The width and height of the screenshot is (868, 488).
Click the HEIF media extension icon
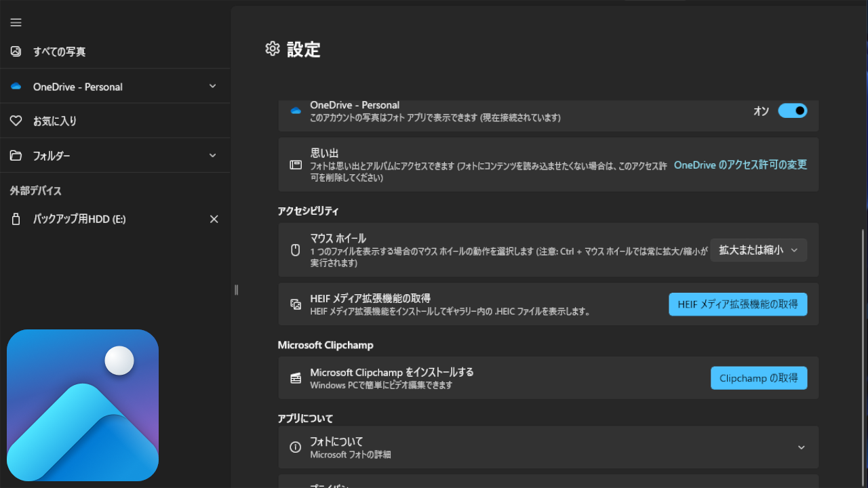pos(296,304)
